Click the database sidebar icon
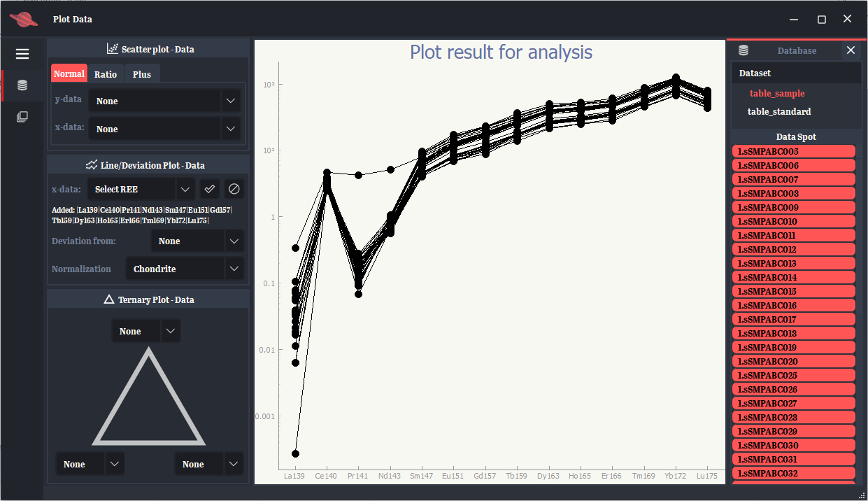 (x=22, y=85)
